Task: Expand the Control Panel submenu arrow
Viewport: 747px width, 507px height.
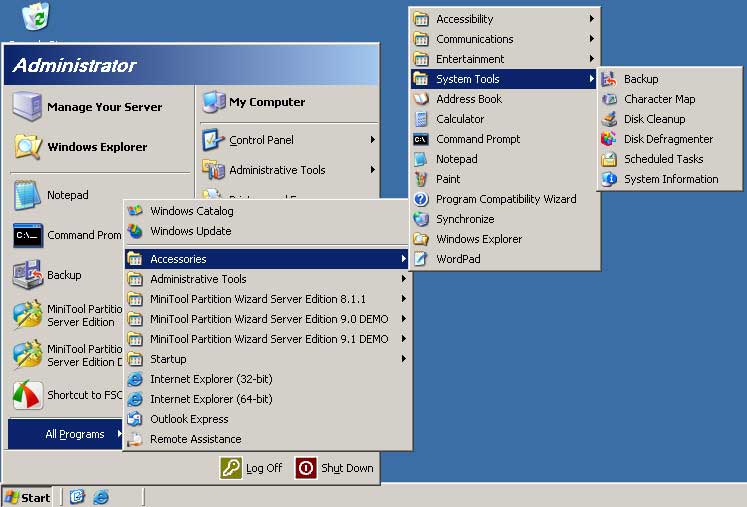Action: [x=373, y=140]
